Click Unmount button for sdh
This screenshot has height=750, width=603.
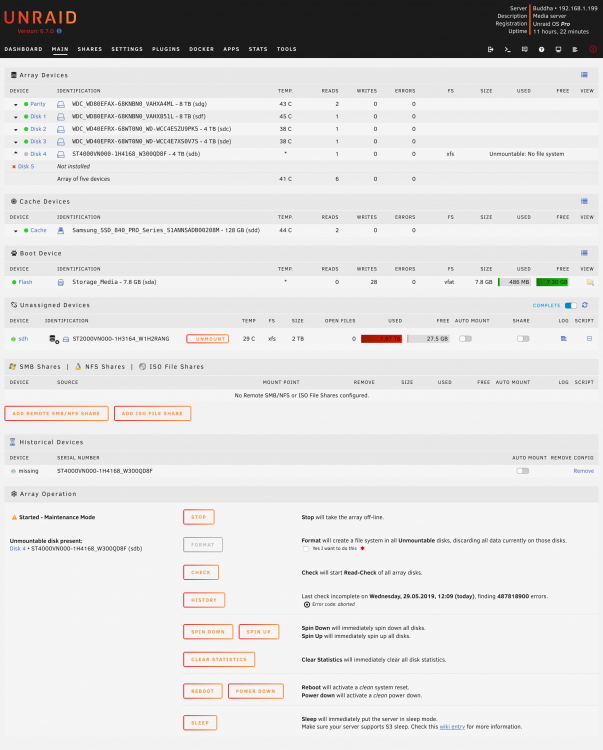click(x=208, y=339)
